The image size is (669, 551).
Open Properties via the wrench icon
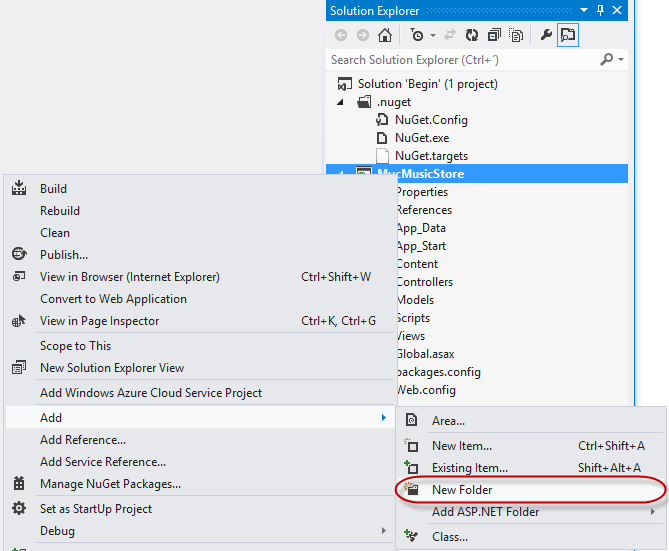pyautogui.click(x=546, y=35)
